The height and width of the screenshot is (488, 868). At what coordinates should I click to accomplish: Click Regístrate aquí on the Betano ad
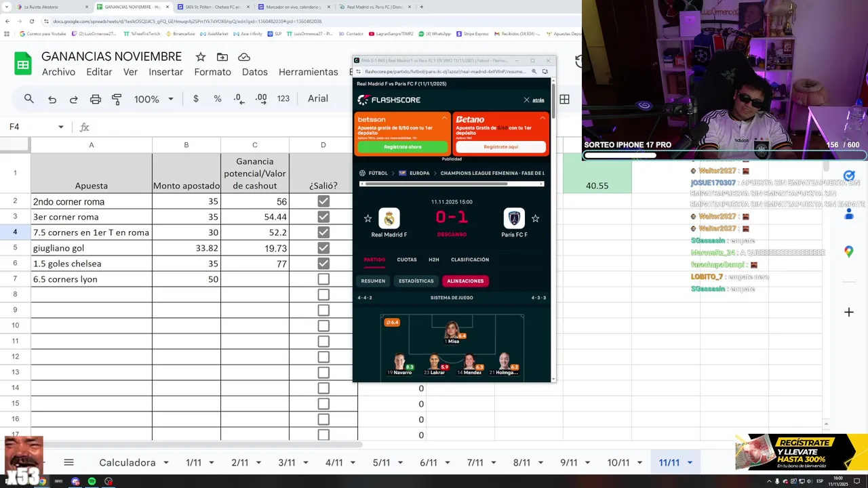501,146
